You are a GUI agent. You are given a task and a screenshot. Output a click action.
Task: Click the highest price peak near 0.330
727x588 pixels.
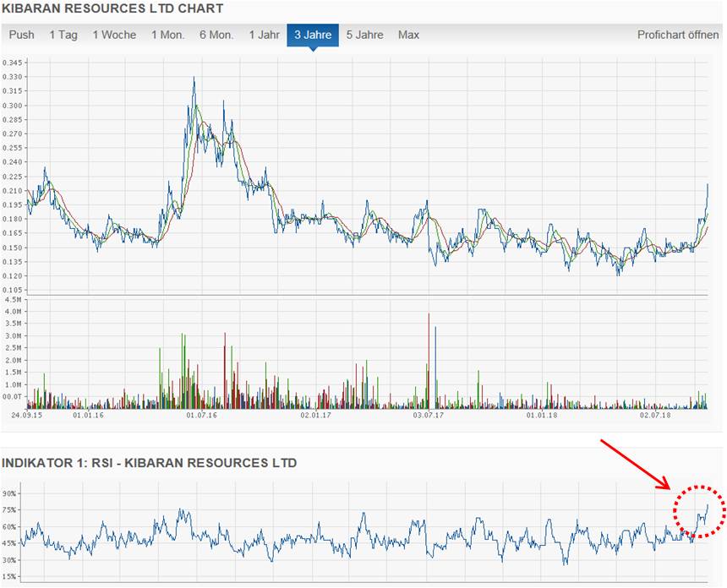194,78
